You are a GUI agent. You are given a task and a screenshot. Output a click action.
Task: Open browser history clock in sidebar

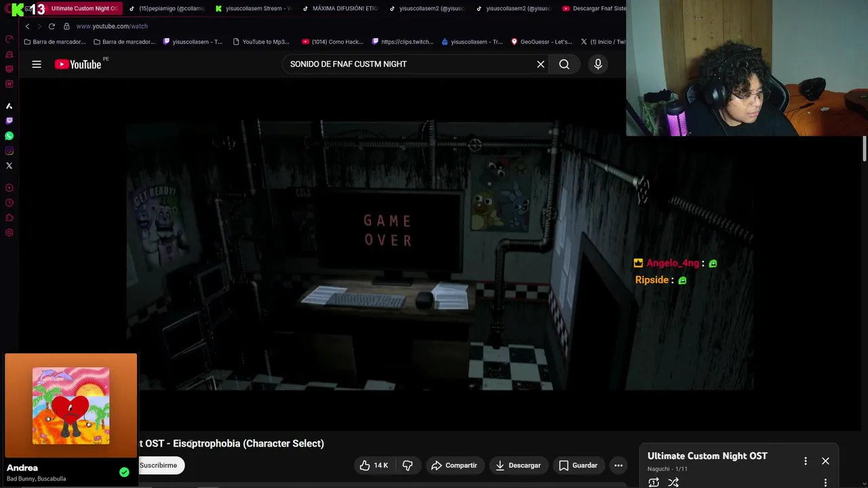coord(9,203)
